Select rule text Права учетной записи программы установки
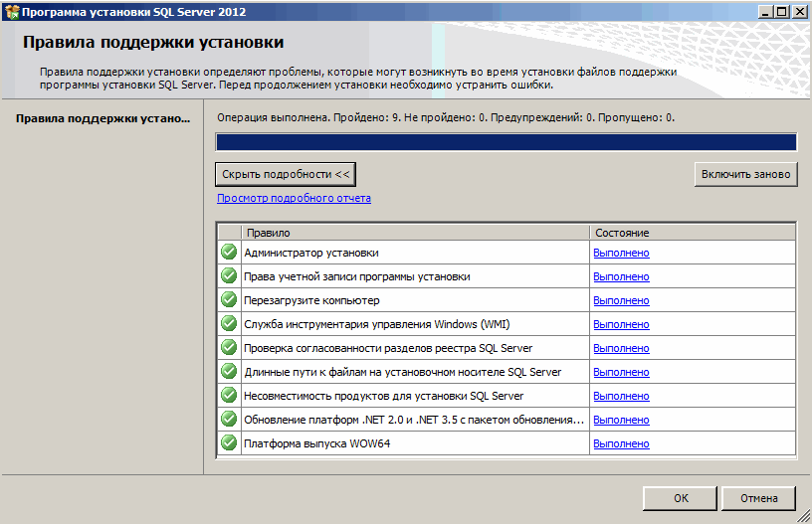 point(357,276)
